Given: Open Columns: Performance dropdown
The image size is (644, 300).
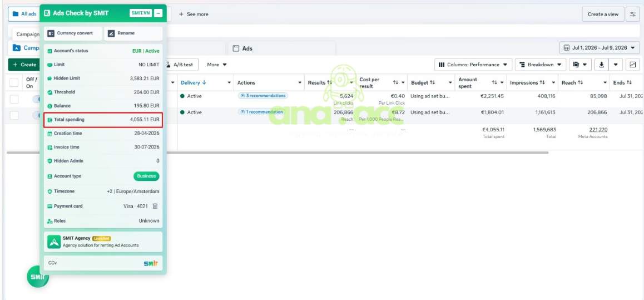Looking at the screenshot, I should pos(474,65).
